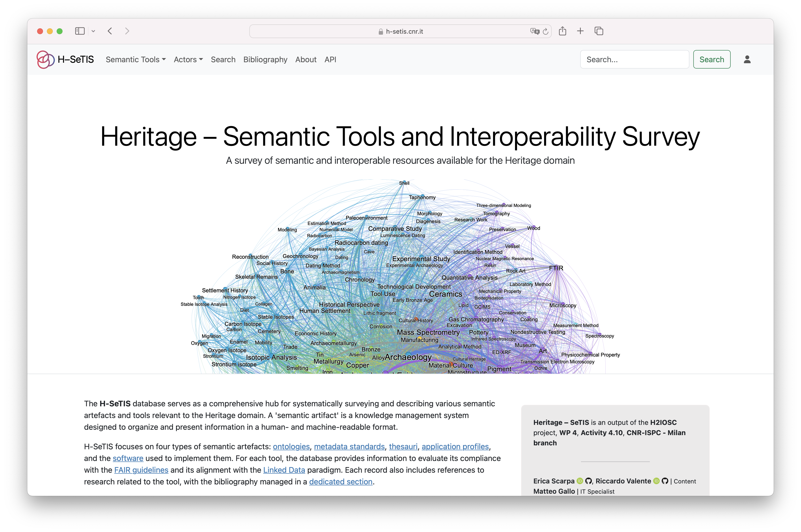Click the Gas Chromatography node label
Screen dimensions: 801x532
476,320
